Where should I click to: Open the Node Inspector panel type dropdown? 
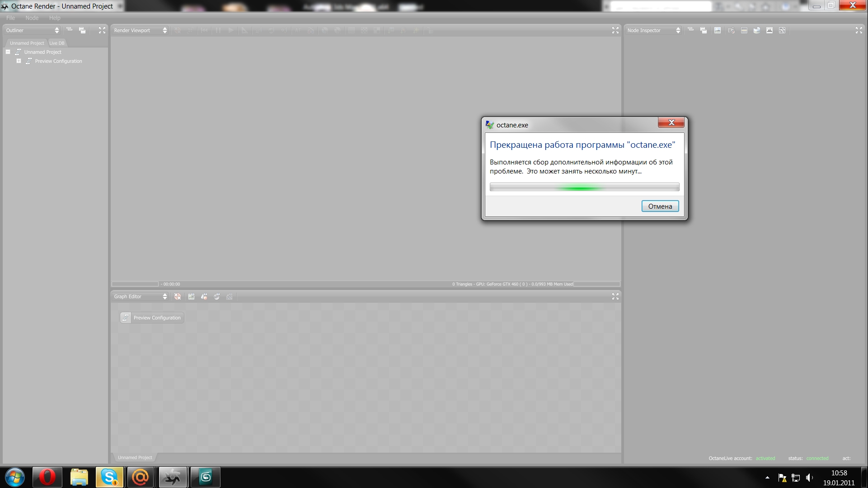[653, 30]
